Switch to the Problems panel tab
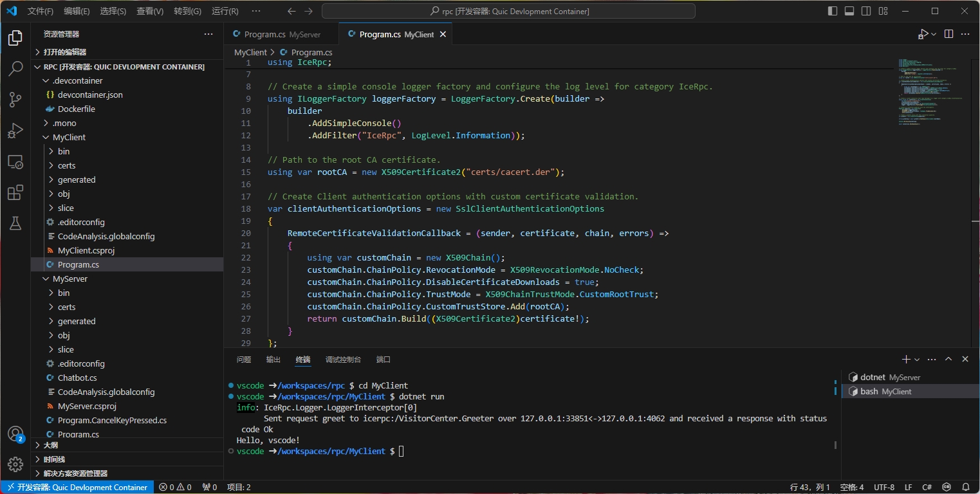This screenshot has width=980, height=494. 244,360
